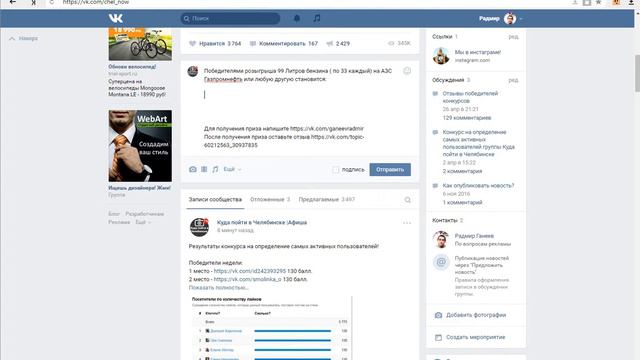View post views eye counter
Viewport: 640px width, 360px height.
(399, 43)
